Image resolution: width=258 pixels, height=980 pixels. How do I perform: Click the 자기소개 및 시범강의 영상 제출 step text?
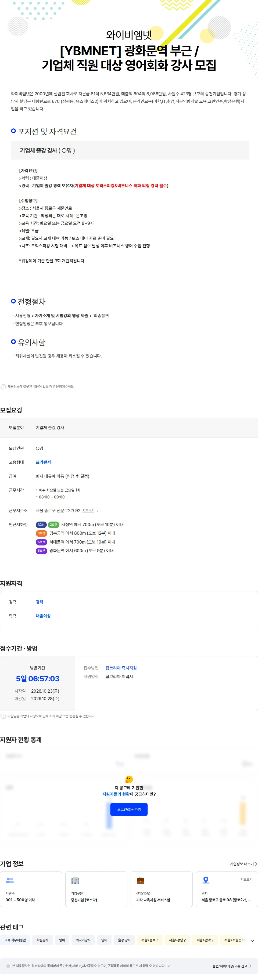pyautogui.click(x=61, y=315)
